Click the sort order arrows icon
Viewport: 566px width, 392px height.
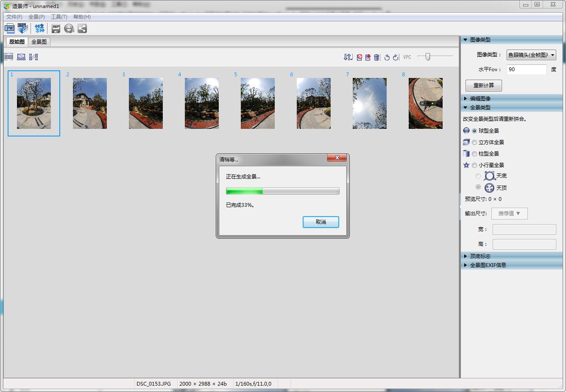[348, 57]
